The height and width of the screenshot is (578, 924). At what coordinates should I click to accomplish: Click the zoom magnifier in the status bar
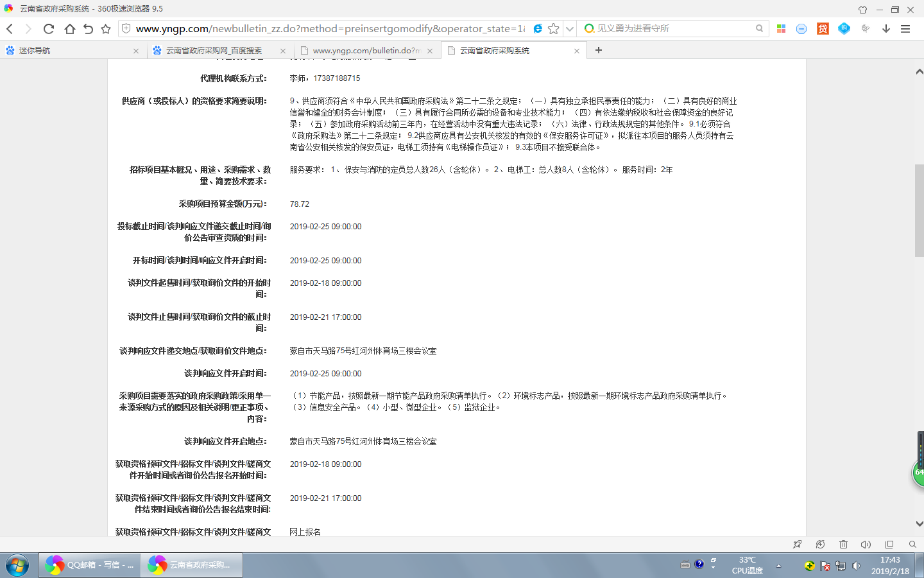pyautogui.click(x=912, y=545)
